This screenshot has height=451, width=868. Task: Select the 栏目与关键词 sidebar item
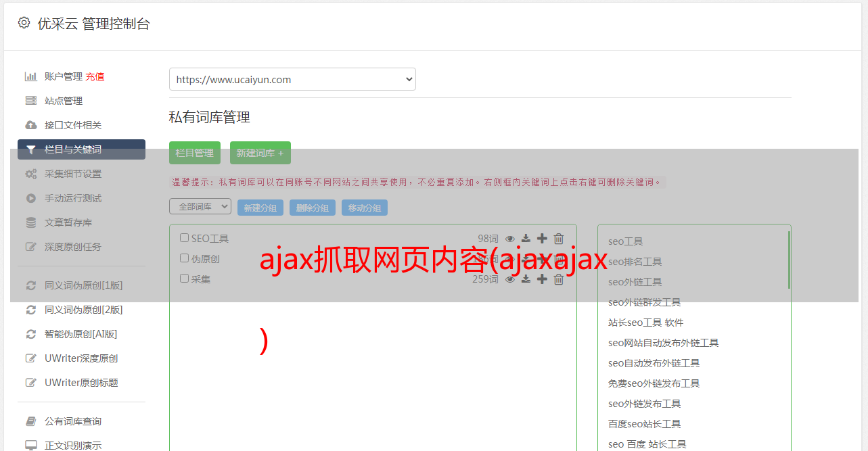81,149
